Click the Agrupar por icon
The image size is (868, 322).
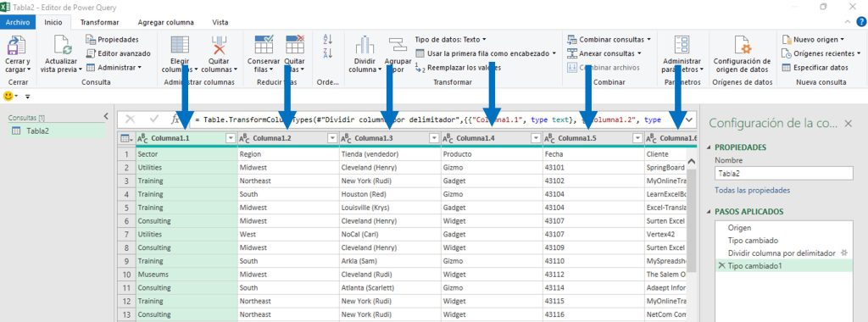click(x=398, y=46)
